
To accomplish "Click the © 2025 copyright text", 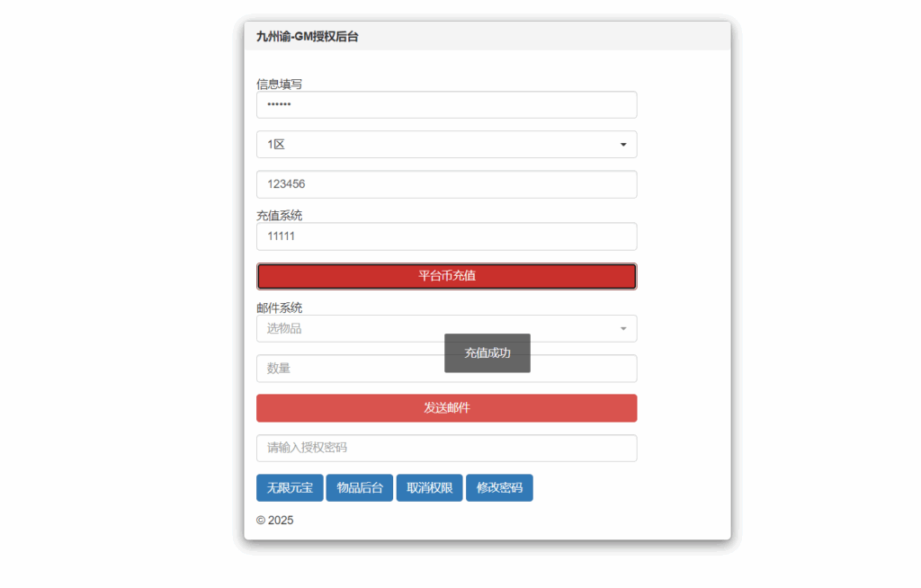I will [273, 520].
